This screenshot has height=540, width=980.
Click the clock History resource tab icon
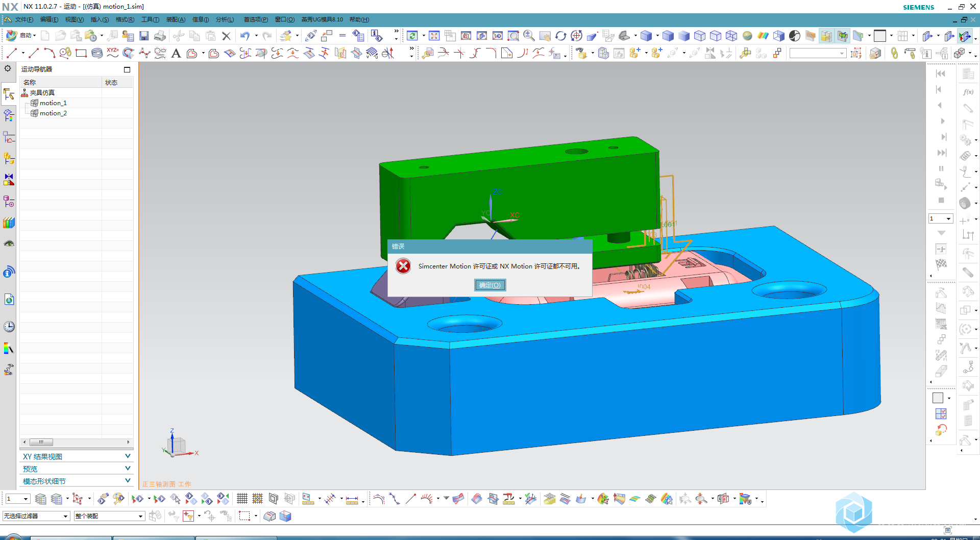tap(9, 327)
